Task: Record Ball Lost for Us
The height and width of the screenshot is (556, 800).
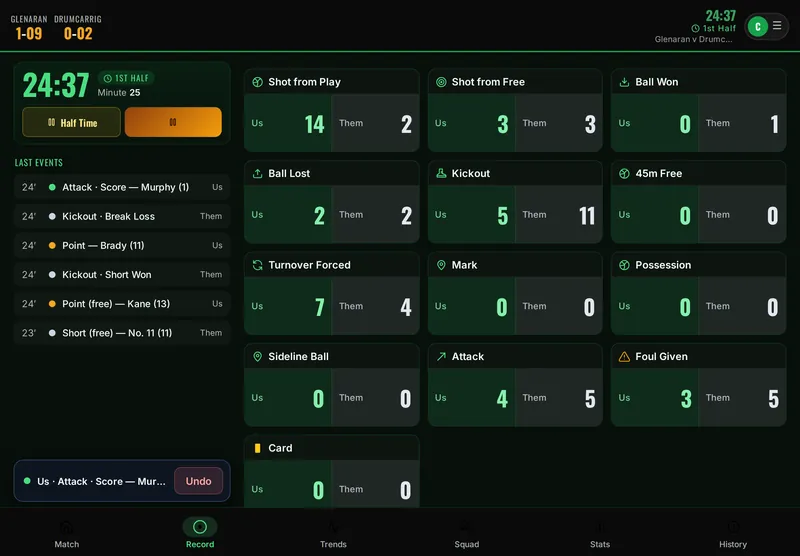Action: [288, 214]
